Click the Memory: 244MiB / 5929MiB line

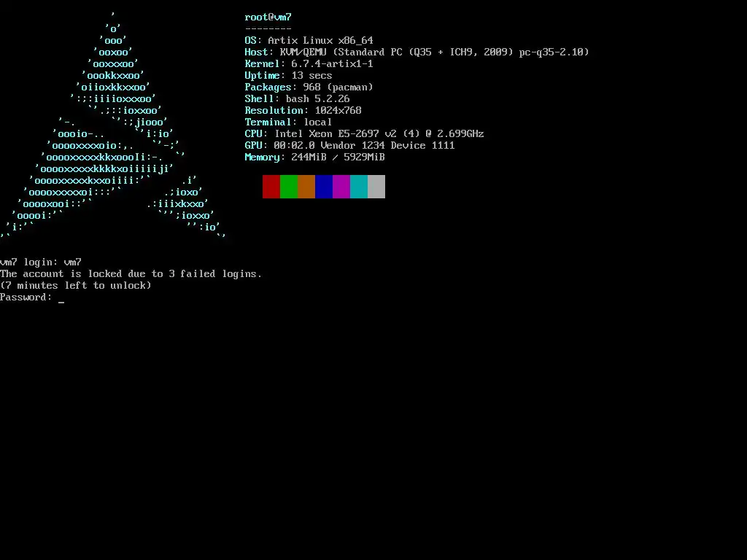click(314, 157)
